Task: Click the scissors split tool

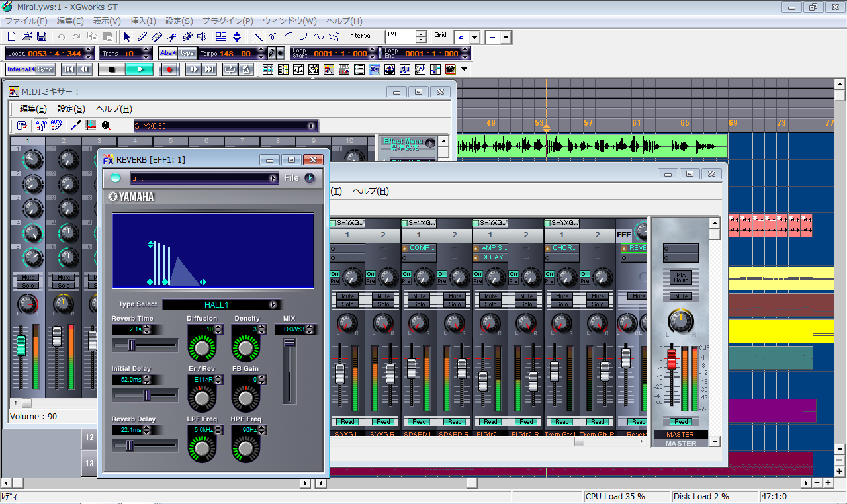Action: pos(172,37)
